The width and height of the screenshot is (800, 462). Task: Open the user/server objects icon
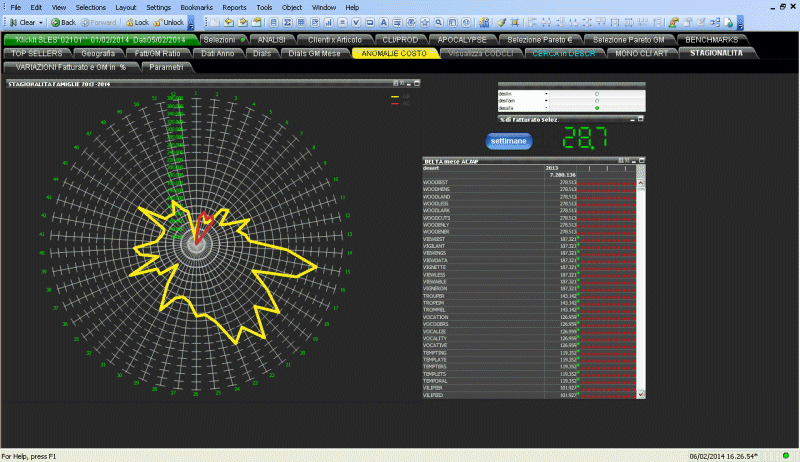pyautogui.click(x=674, y=22)
